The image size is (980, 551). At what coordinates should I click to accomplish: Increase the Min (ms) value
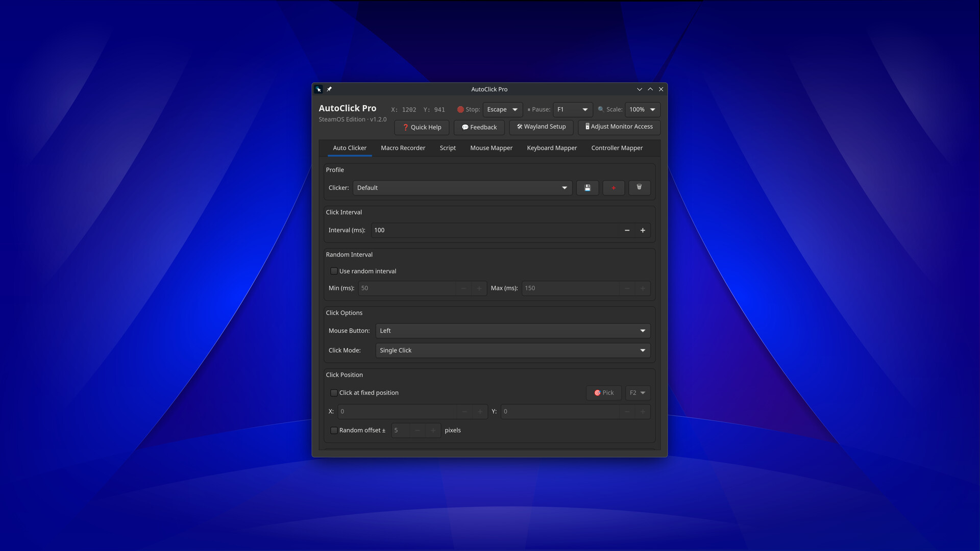click(479, 288)
